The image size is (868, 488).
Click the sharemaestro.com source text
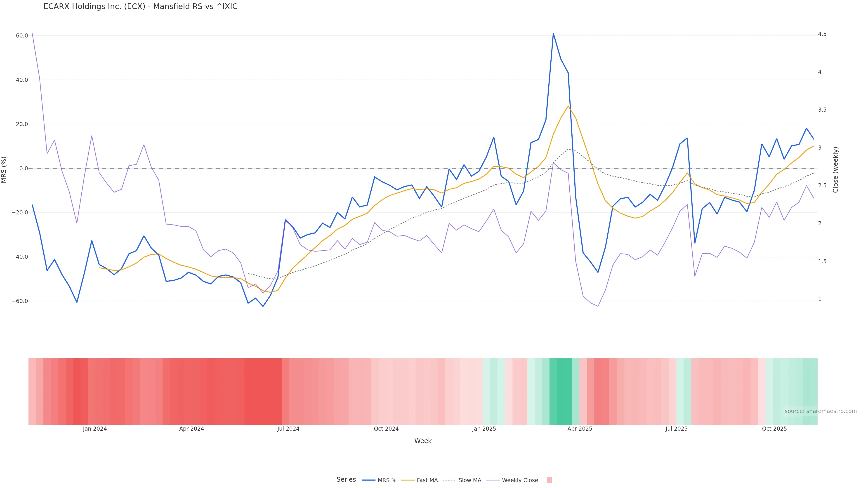point(820,411)
